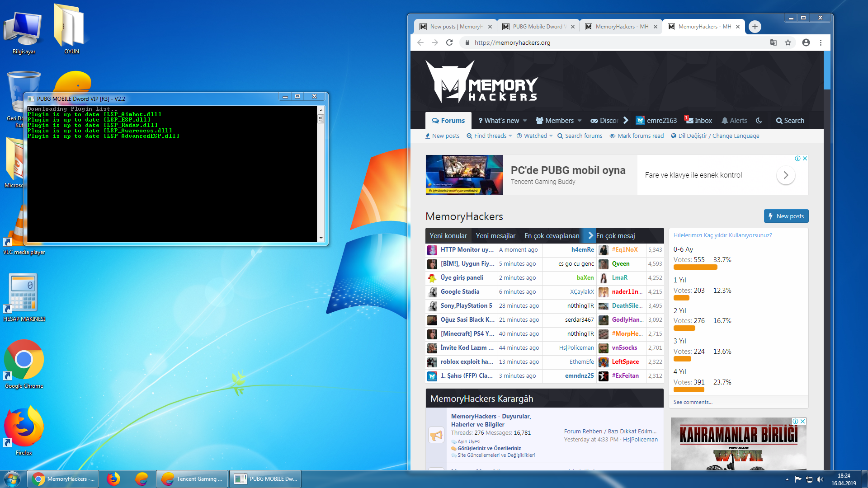The width and height of the screenshot is (868, 488).
Task: Open the Search forums link
Action: pos(580,136)
